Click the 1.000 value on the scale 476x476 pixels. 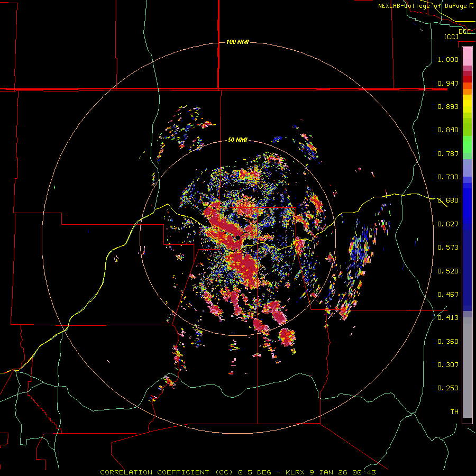click(x=448, y=59)
